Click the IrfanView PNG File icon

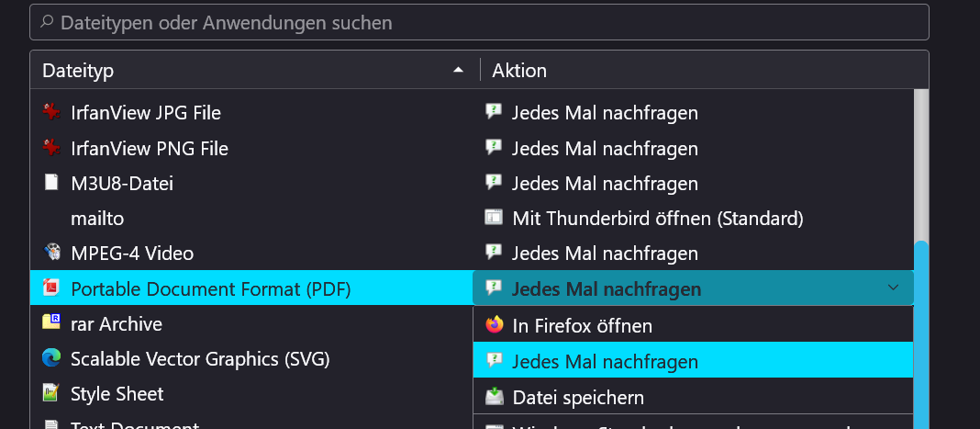(51, 148)
